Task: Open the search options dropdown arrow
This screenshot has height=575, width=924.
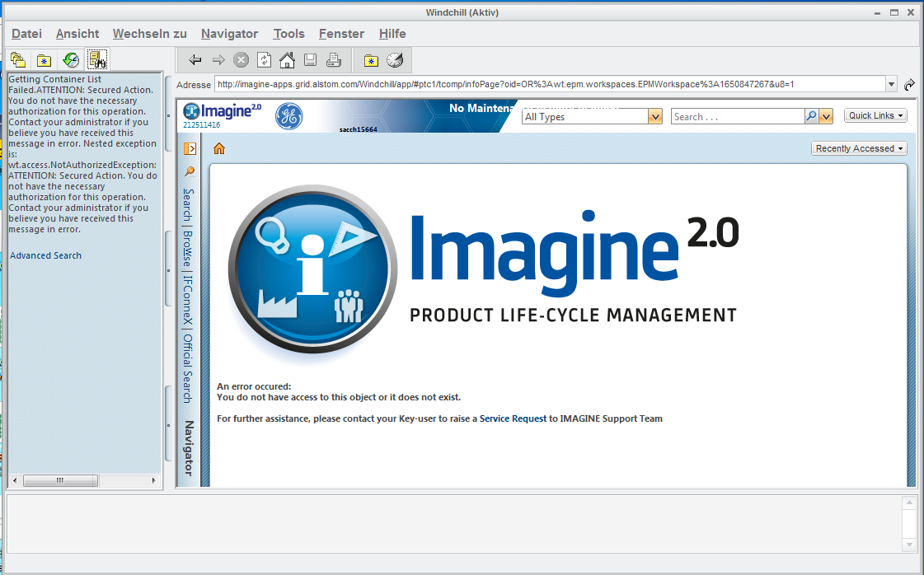Action: click(x=826, y=116)
